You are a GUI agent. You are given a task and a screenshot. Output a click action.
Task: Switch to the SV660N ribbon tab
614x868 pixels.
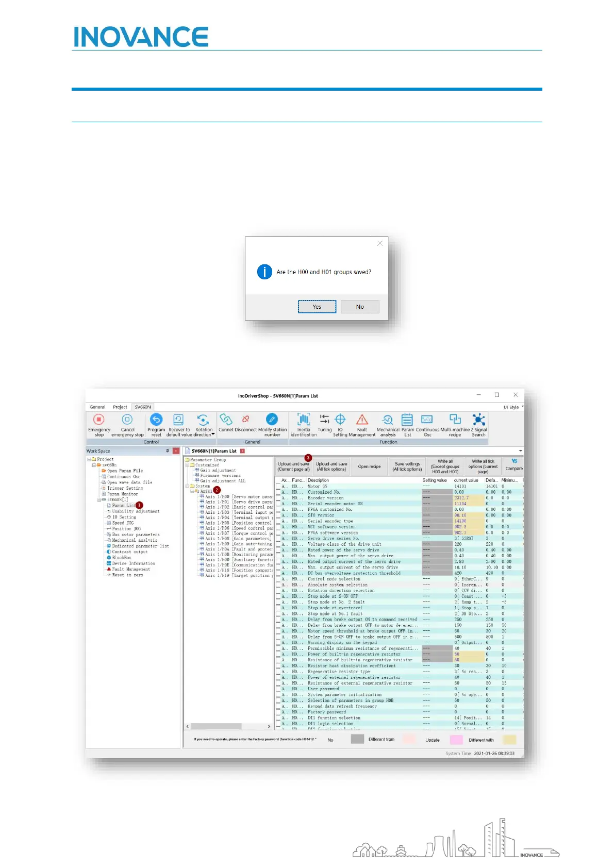click(x=143, y=407)
